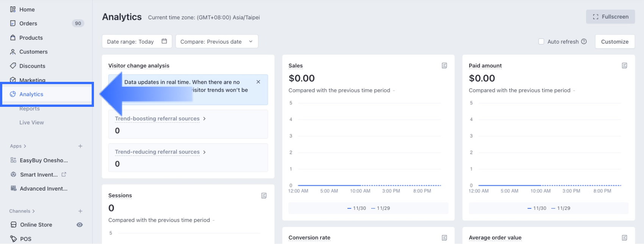The image size is (644, 244).
Task: Click the Sales card report icon
Action: 444,66
